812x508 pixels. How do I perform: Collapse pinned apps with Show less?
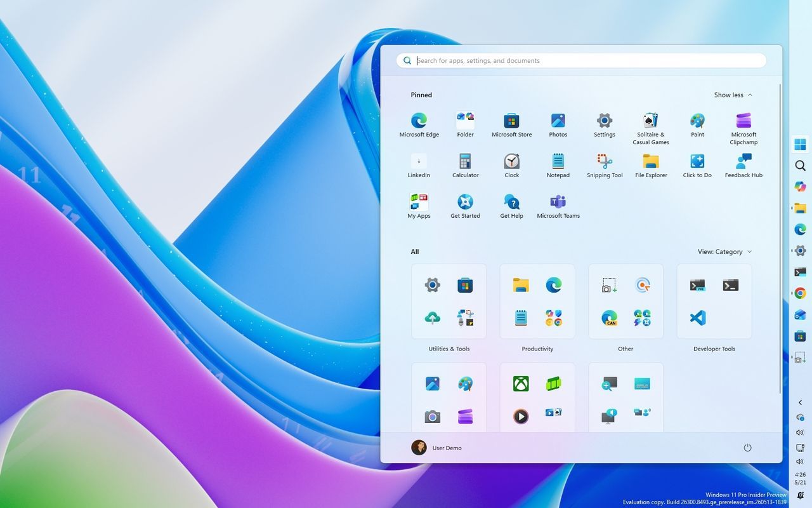tap(733, 95)
